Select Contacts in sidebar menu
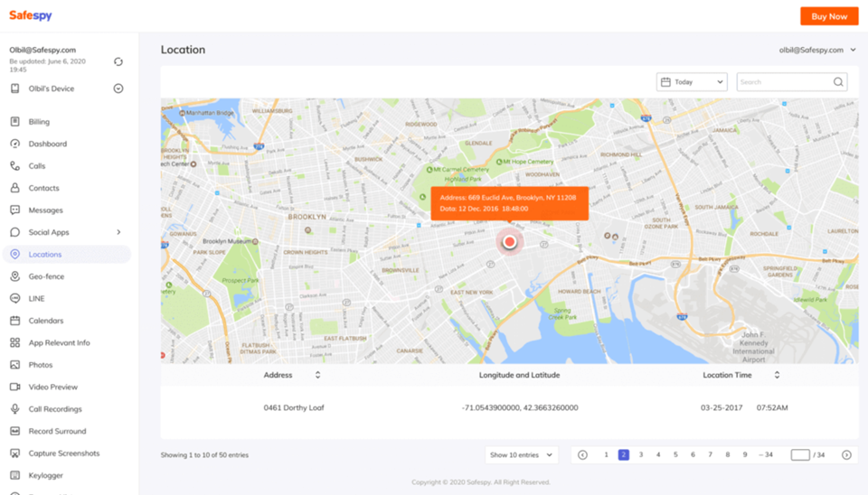868x495 pixels. click(x=43, y=188)
